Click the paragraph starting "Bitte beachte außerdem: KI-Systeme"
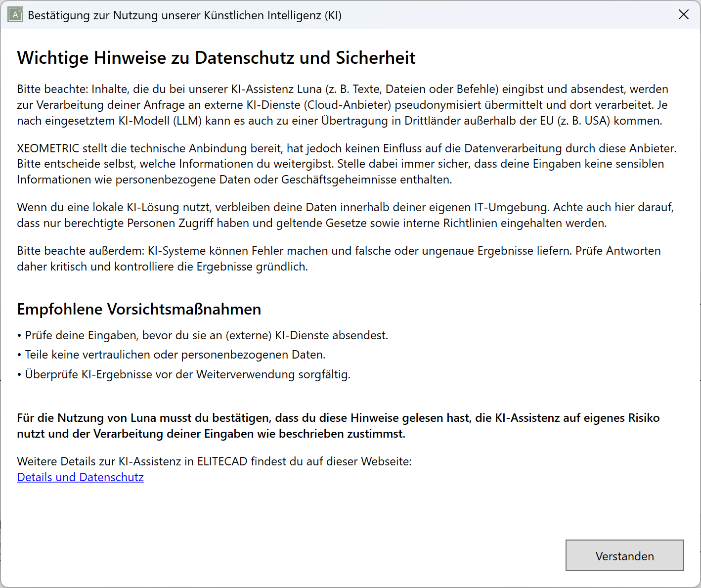The height and width of the screenshot is (588, 701). click(339, 259)
